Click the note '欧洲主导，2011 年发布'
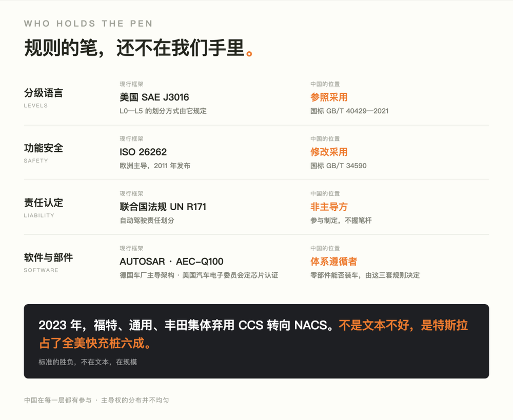The image size is (513, 420). pos(155,166)
